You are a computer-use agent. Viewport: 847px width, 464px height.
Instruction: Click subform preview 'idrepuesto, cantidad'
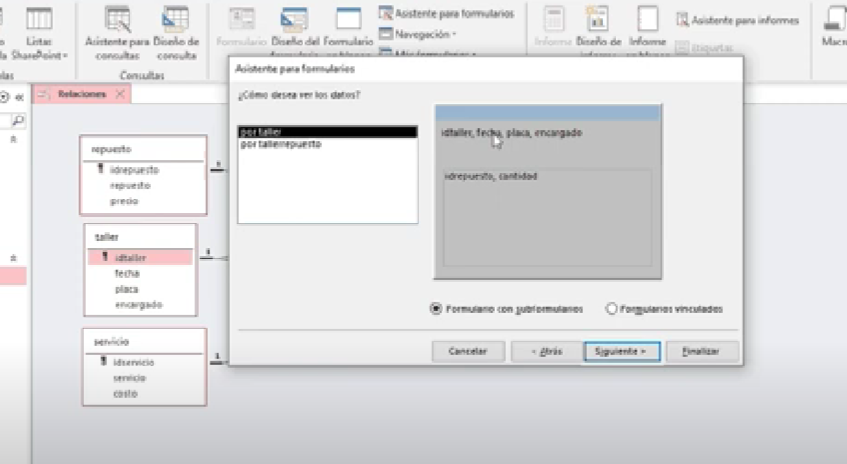point(491,176)
